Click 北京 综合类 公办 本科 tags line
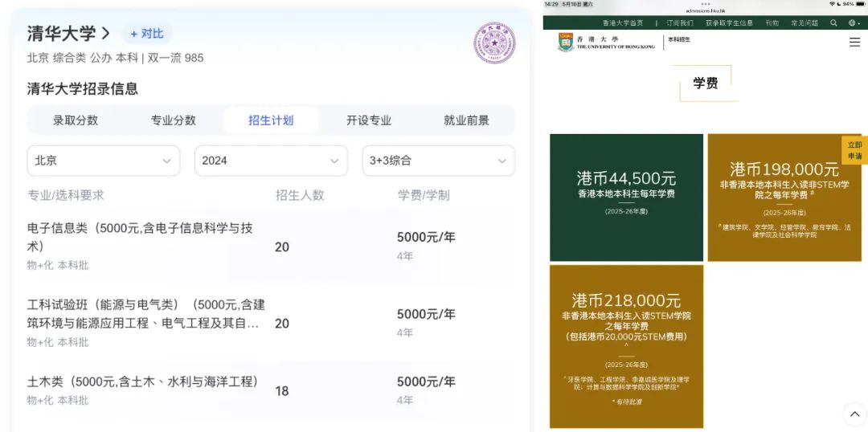The height and width of the screenshot is (432, 868). [x=115, y=58]
